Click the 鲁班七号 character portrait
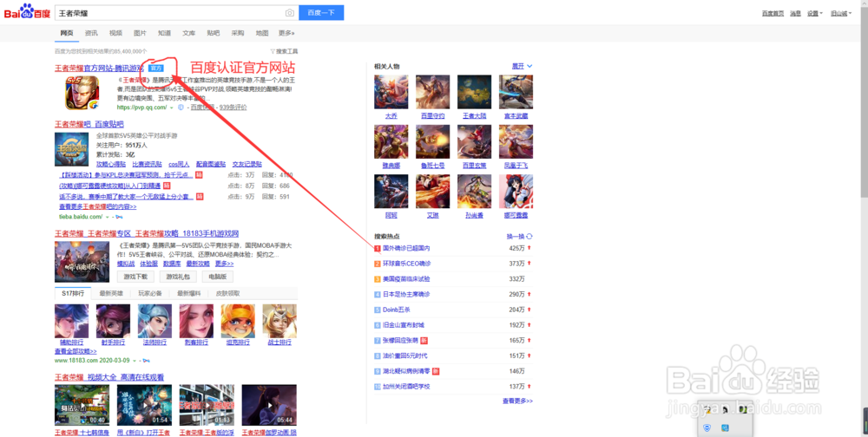 (432, 141)
